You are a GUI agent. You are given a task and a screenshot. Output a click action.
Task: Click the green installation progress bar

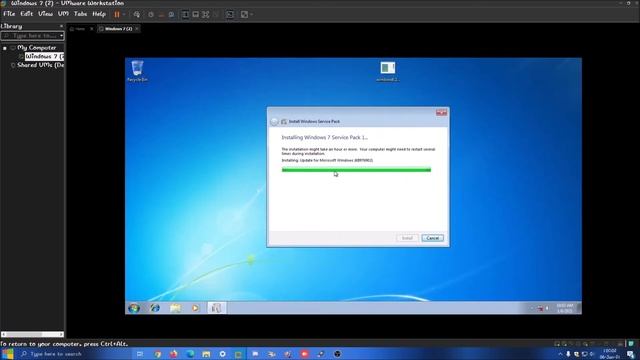tap(356, 170)
